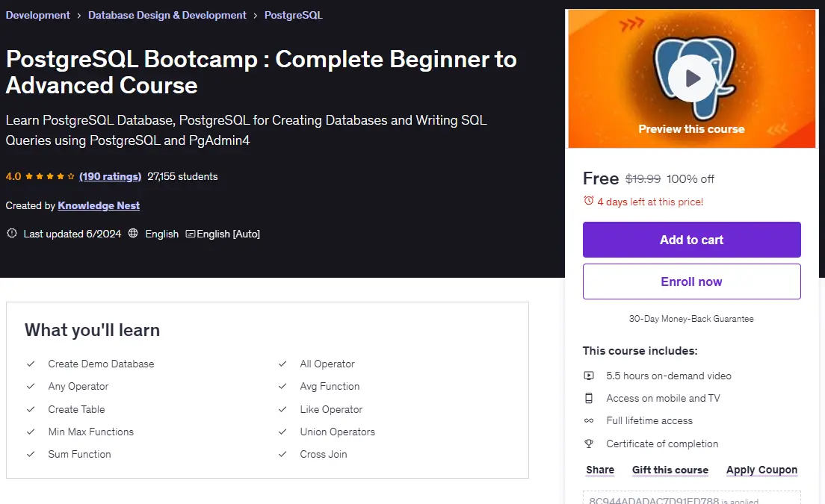Click chevron after Database Design & Development breadcrumb

255,16
